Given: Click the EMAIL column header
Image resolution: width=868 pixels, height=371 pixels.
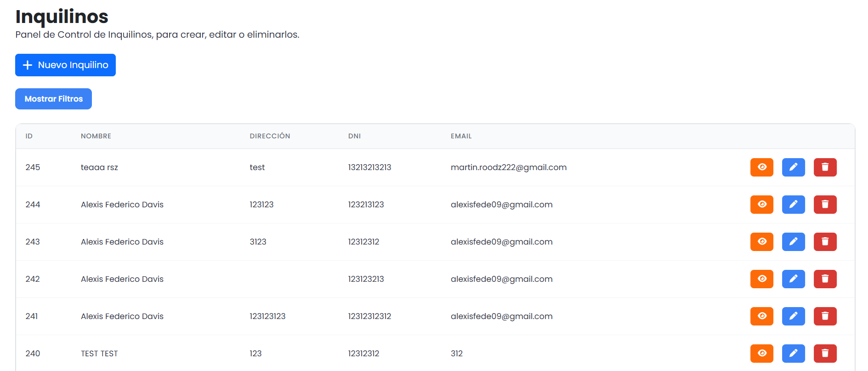Looking at the screenshot, I should (x=461, y=136).
